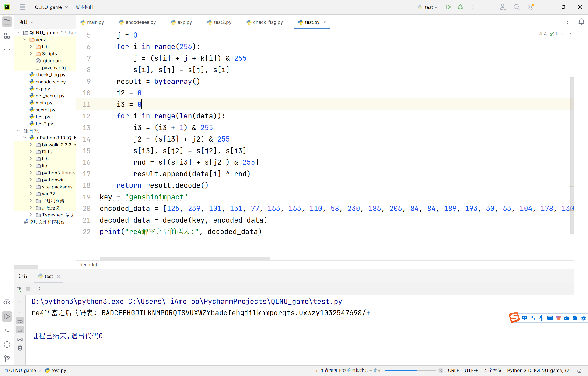Switch to exp.py tab
This screenshot has height=376, width=588.
click(x=182, y=22)
